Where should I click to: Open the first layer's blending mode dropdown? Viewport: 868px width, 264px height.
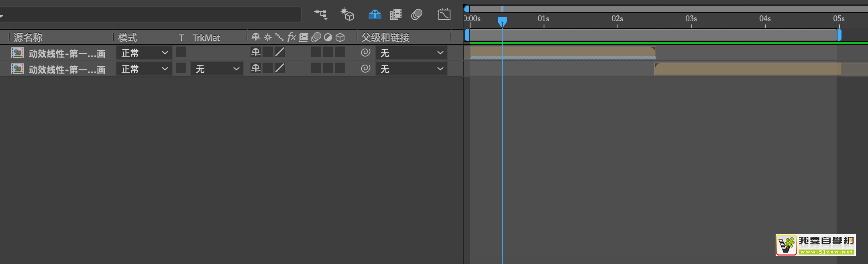tap(144, 53)
